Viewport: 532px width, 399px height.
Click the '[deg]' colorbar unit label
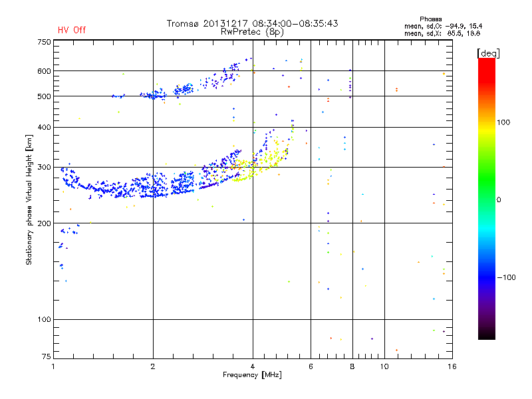point(488,53)
